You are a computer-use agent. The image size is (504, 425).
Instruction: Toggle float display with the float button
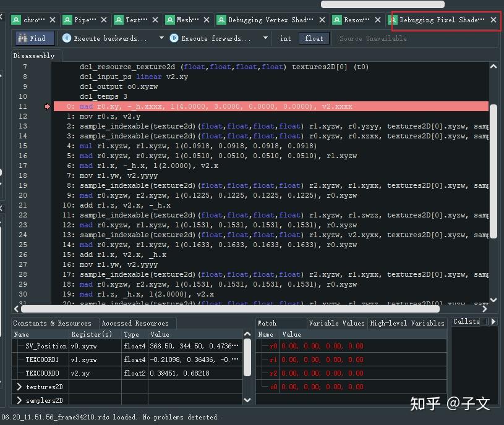click(x=314, y=38)
